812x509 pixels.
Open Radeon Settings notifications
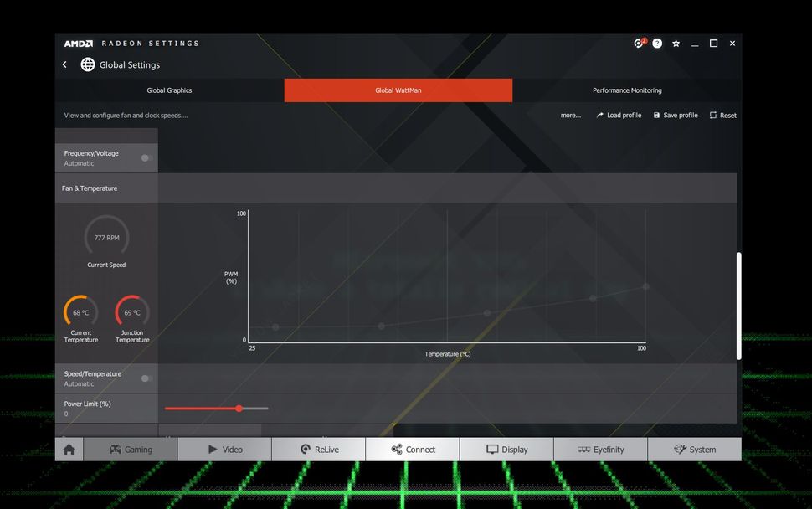tap(639, 43)
